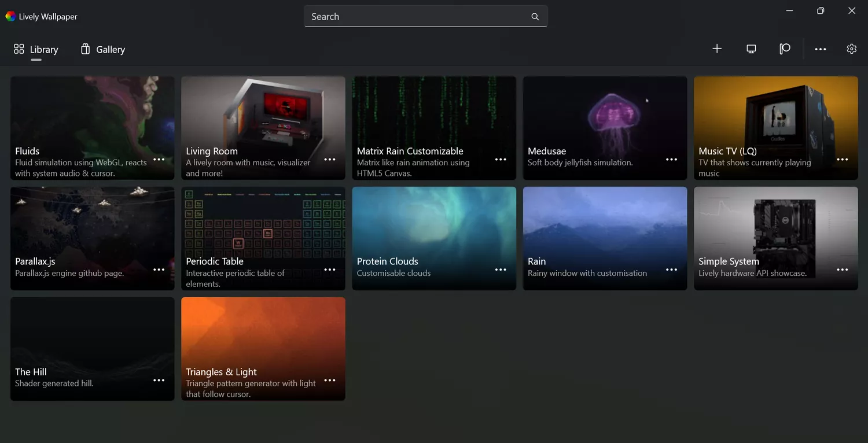
Task: Switch to the Gallery tab
Action: (103, 49)
